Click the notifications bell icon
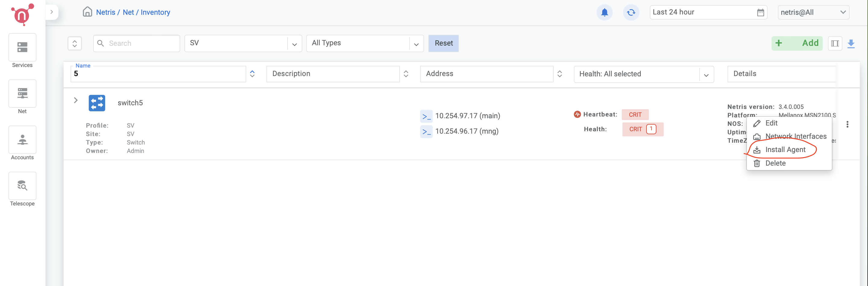 point(604,12)
